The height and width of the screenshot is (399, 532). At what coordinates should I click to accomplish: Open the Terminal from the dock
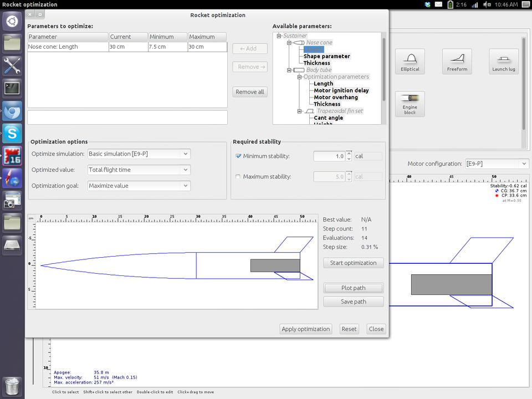click(x=12, y=88)
